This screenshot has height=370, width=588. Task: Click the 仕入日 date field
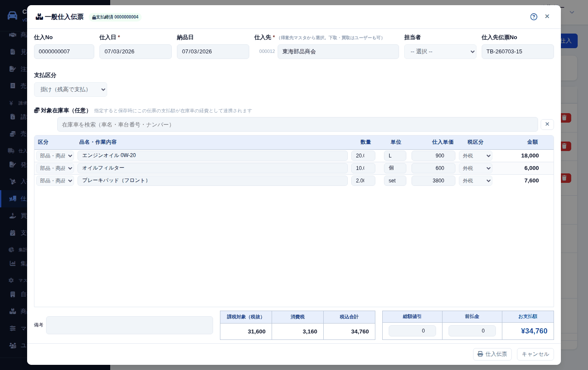(136, 52)
